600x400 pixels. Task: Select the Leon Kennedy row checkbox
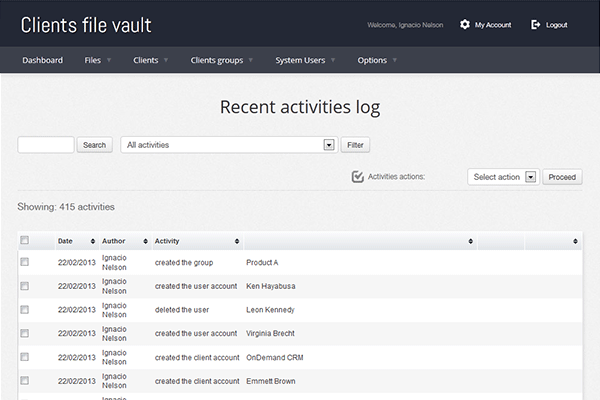pyautogui.click(x=25, y=309)
